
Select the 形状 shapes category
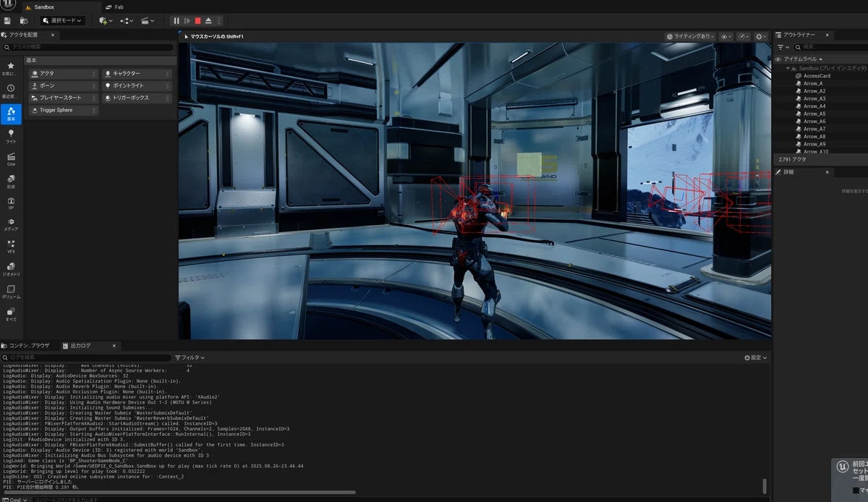click(11, 181)
